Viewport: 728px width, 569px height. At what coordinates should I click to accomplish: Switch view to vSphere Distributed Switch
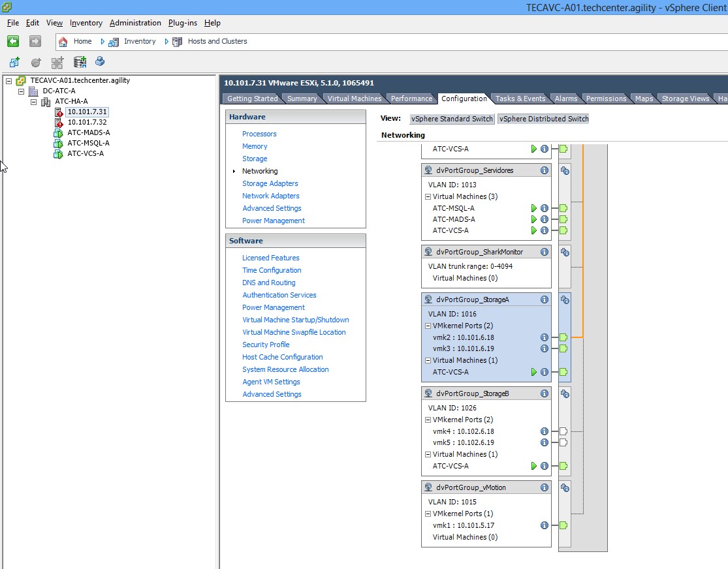[x=543, y=119]
